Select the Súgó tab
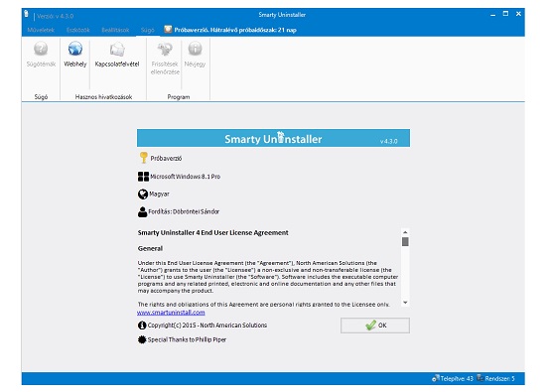546x392 pixels. coord(148,31)
